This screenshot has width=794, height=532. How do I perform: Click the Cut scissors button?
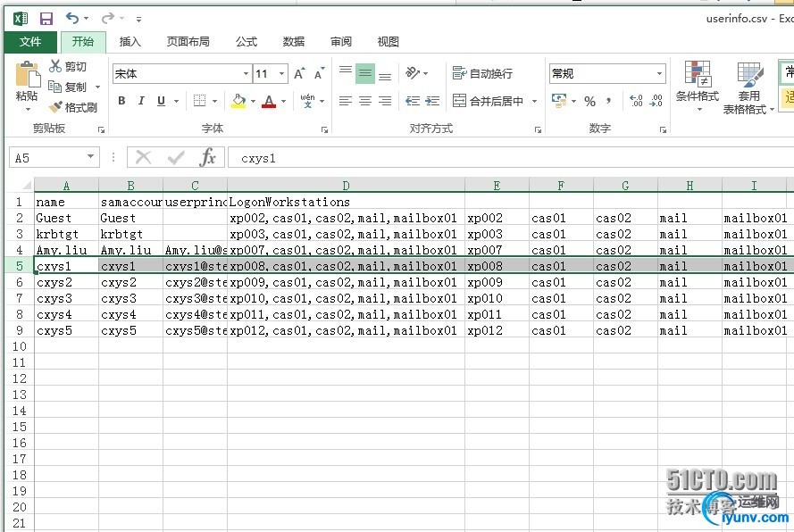(67, 66)
